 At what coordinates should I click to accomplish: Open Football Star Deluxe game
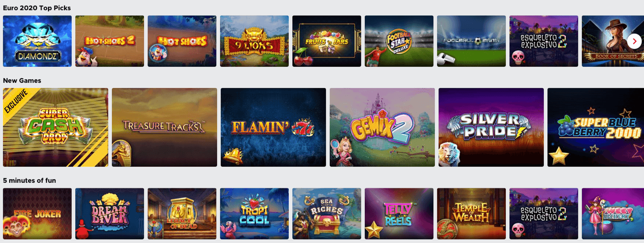pyautogui.click(x=399, y=41)
